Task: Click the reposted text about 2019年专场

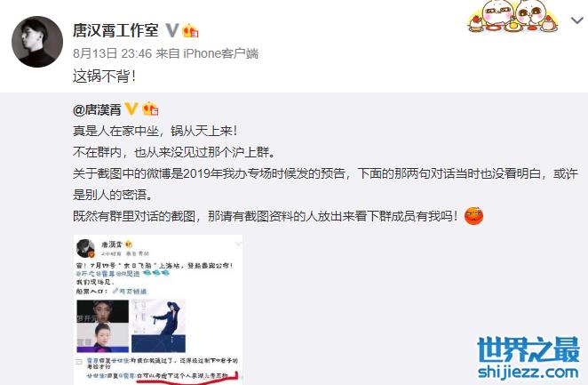Action: coord(325,184)
